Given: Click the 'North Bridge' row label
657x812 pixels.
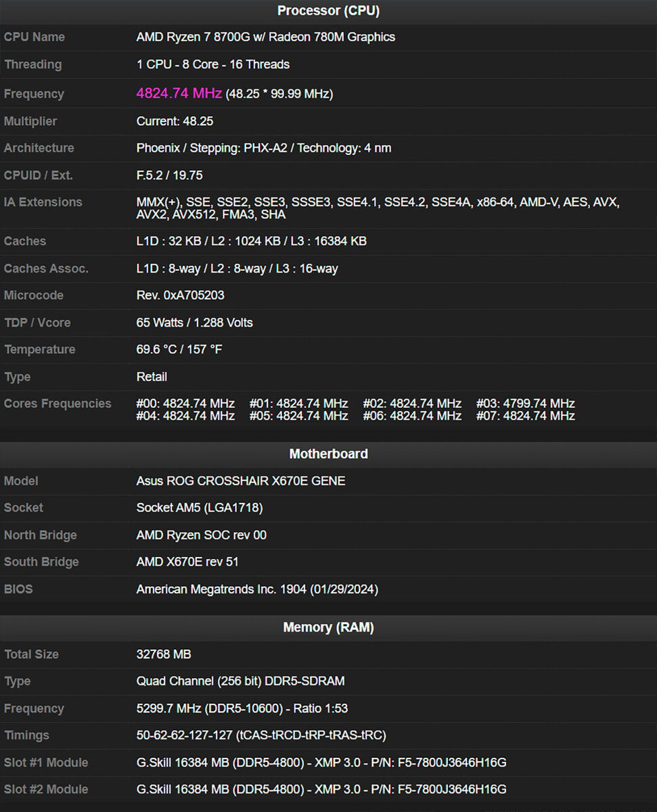Looking at the screenshot, I should click(41, 535).
